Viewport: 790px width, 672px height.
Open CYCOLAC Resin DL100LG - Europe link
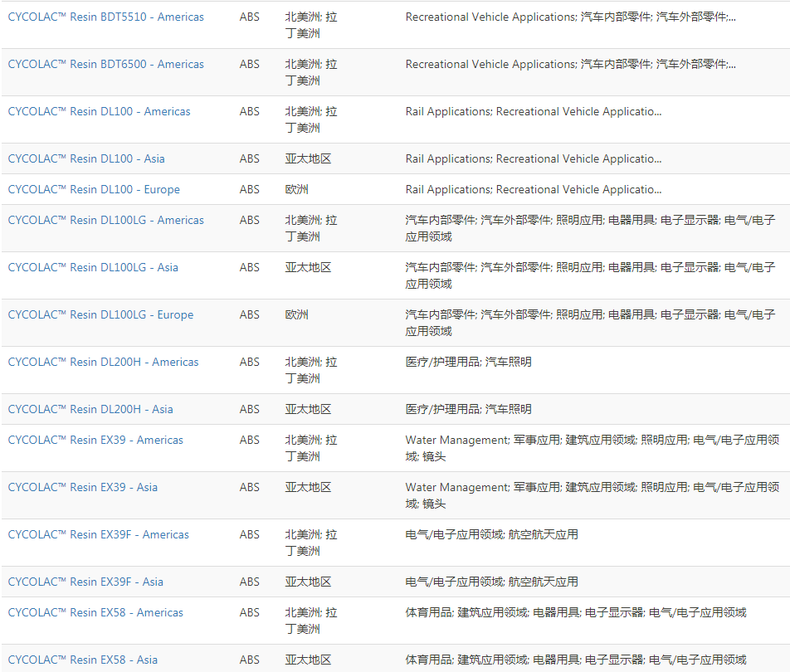pyautogui.click(x=100, y=314)
